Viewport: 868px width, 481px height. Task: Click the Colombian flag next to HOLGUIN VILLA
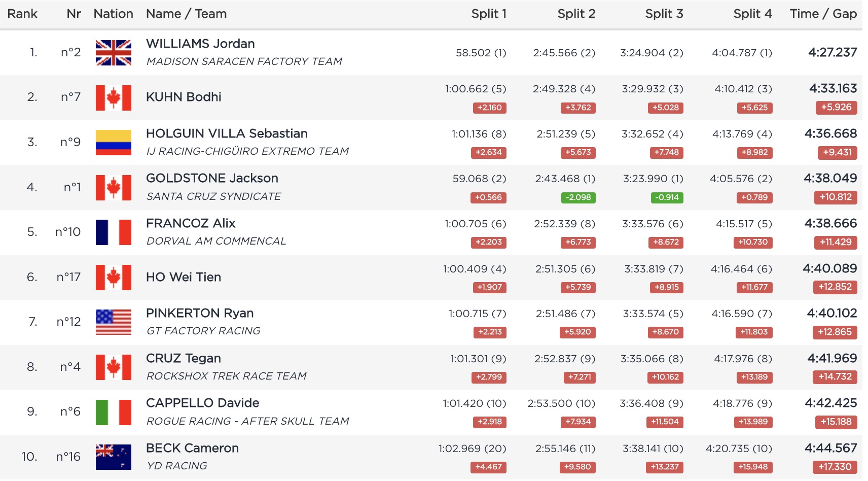pos(114,143)
